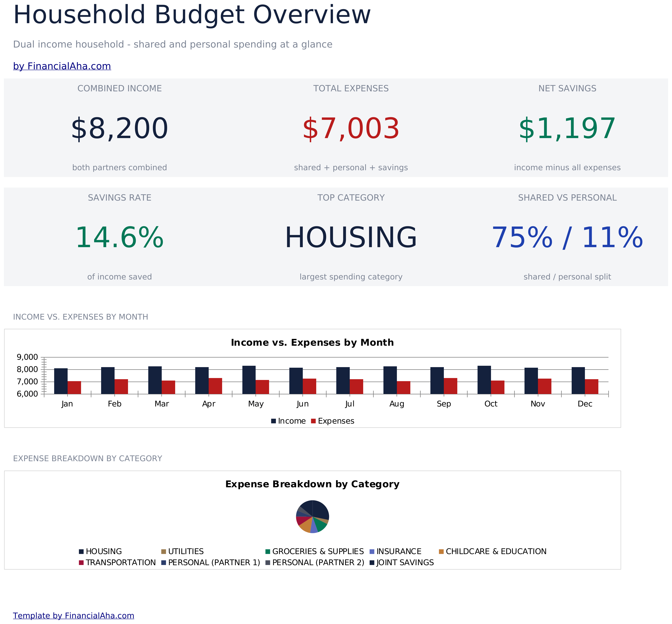Click the HOUSING legend color swatch
The image size is (672, 624).
81,551
